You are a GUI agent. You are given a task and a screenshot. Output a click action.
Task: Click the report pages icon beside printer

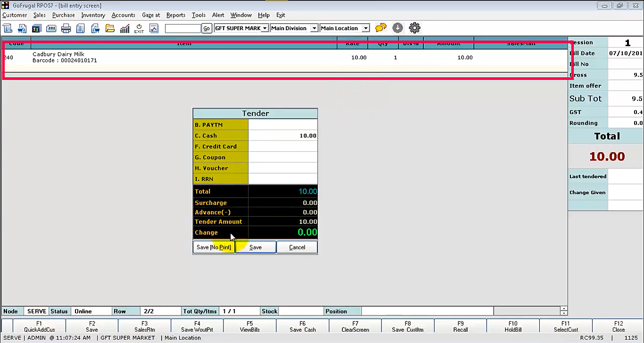pyautogui.click(x=81, y=28)
